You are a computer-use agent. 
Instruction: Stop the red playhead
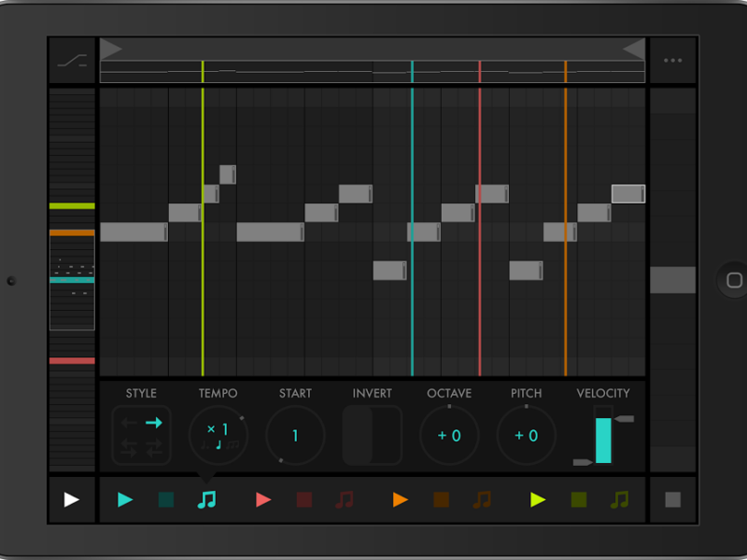[304, 500]
